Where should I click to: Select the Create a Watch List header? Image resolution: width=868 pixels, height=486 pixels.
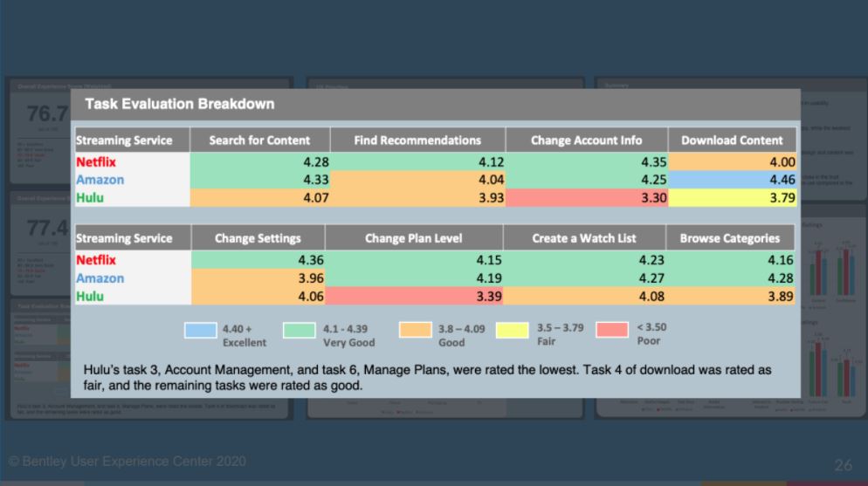pos(584,238)
